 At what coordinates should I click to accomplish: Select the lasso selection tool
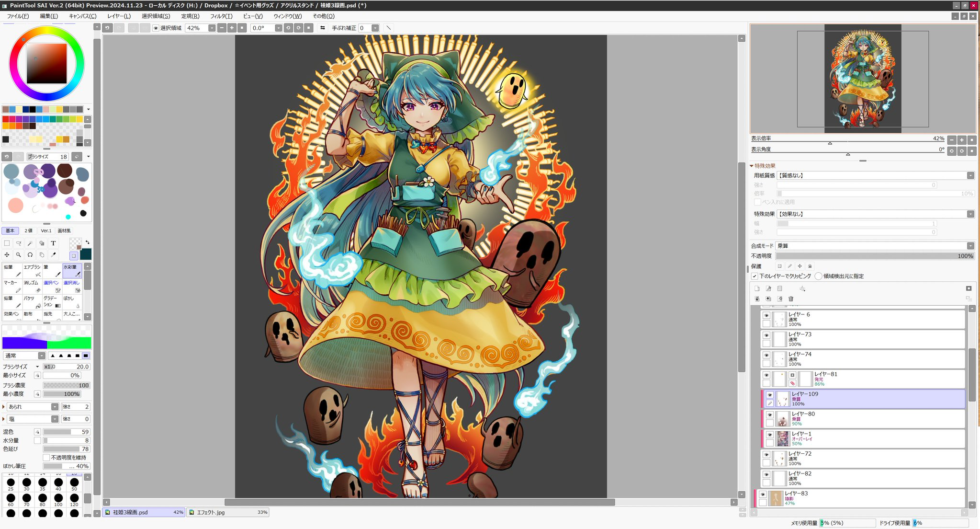[x=18, y=243]
